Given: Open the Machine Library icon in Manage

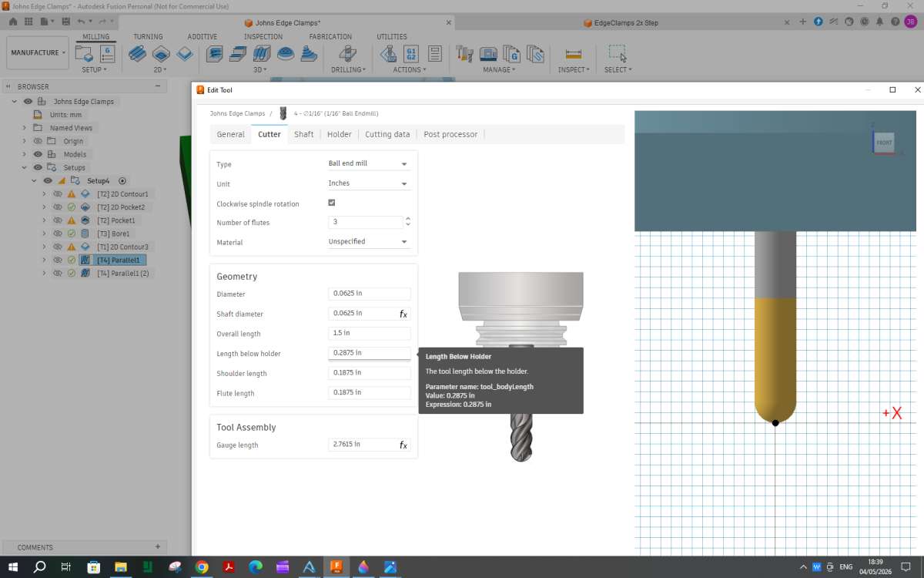Looking at the screenshot, I should (488, 54).
